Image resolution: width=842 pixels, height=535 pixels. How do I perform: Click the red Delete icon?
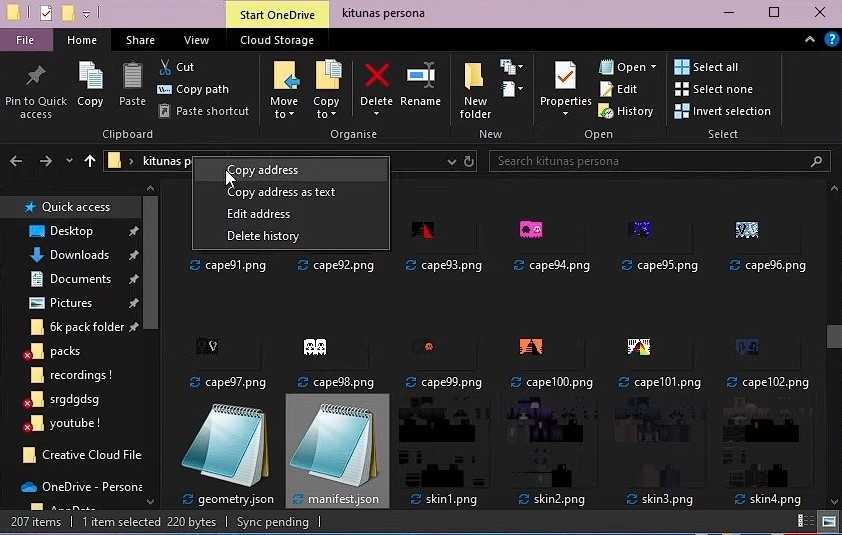point(376,75)
